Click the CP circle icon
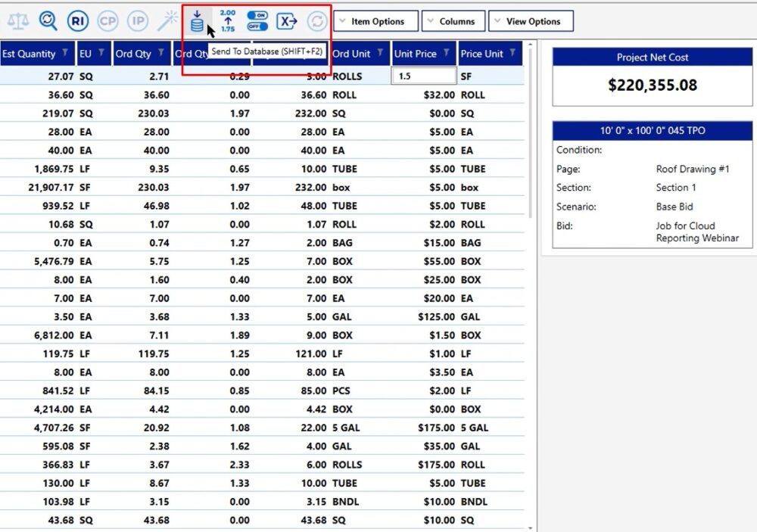Screen dimensions: 757x532 pyautogui.click(x=107, y=21)
